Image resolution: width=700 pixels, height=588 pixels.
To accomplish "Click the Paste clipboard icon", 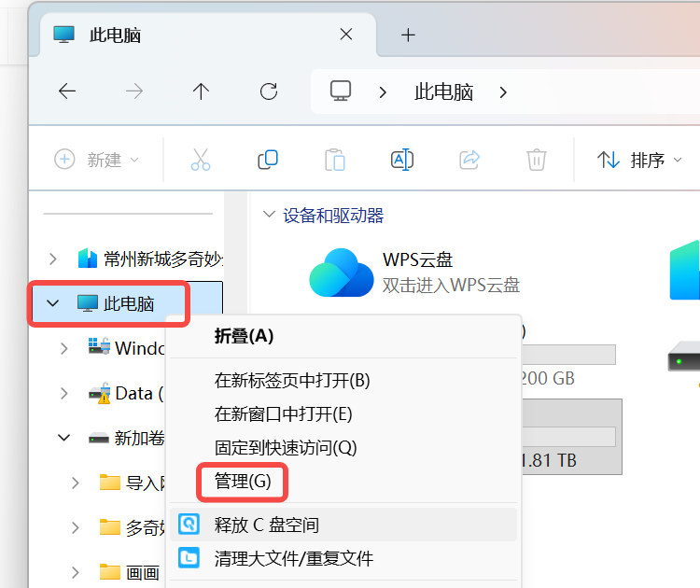I will coord(335,160).
